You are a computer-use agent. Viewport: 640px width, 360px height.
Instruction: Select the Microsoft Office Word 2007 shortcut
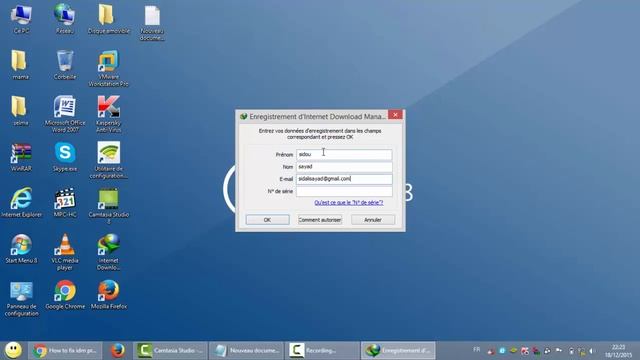click(64, 114)
